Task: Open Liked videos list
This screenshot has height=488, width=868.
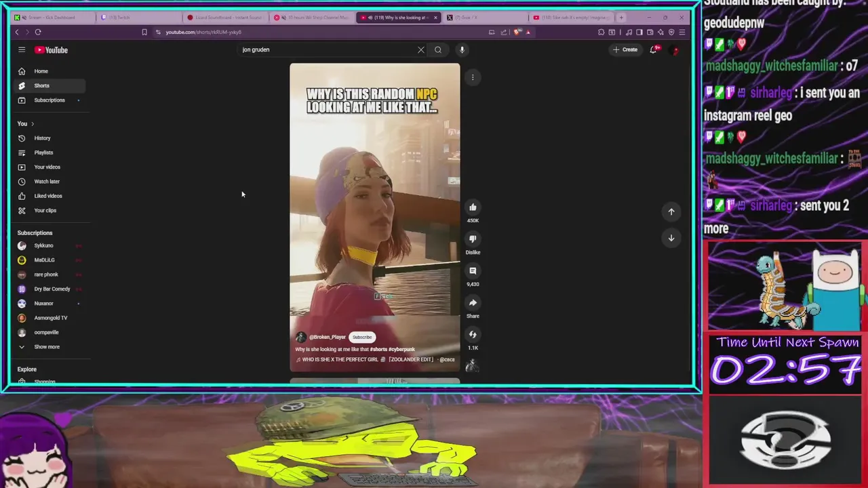Action: 49,196
